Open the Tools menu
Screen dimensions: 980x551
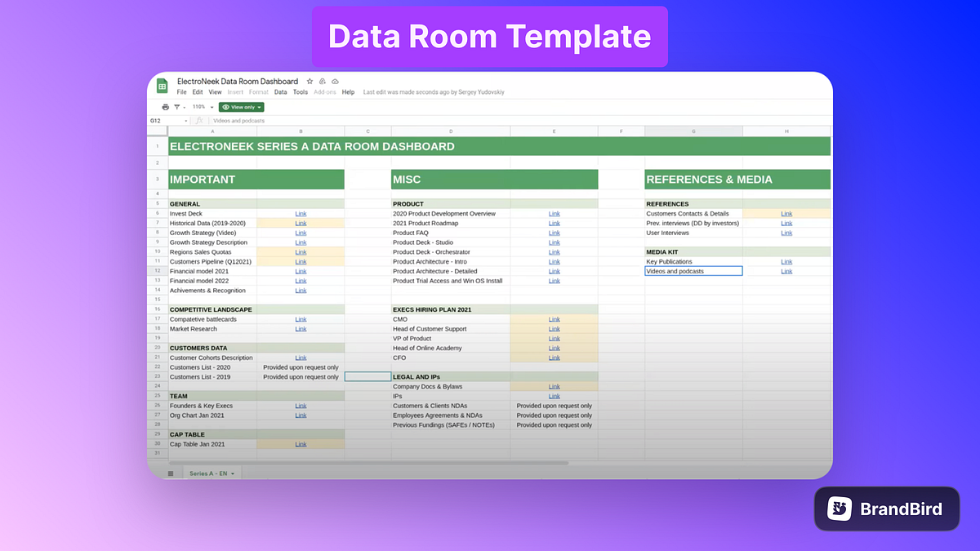[x=301, y=92]
